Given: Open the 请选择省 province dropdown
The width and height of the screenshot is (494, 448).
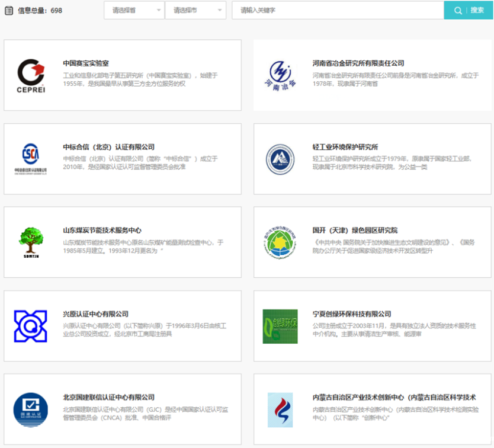Looking at the screenshot, I should [134, 10].
